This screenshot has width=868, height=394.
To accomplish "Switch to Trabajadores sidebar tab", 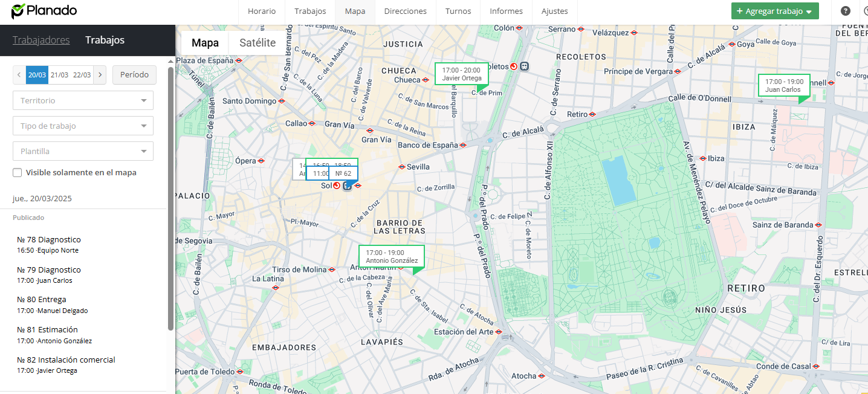I will coord(41,40).
